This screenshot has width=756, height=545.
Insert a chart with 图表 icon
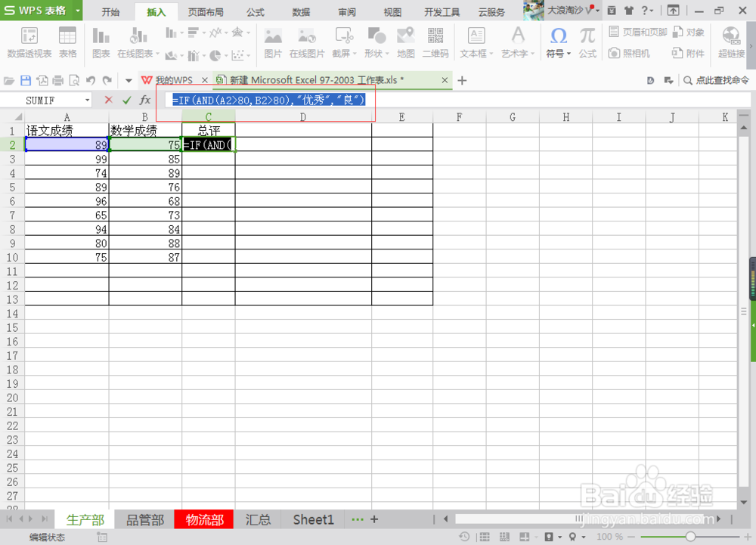101,42
